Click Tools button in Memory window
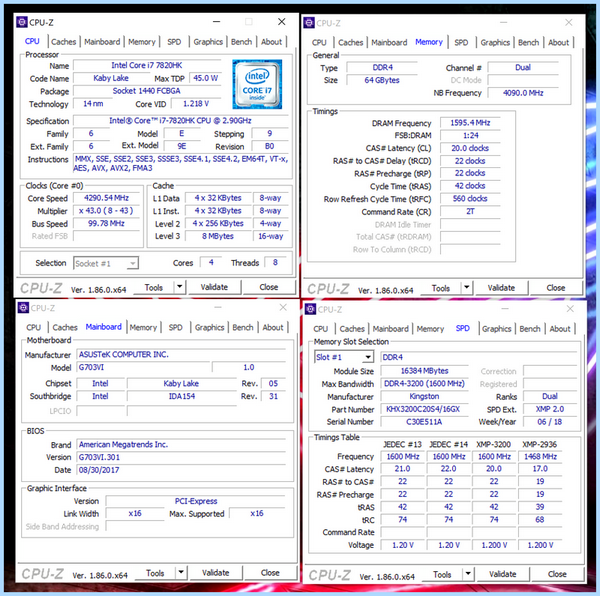Viewport: 600px width, 596px height. [x=441, y=288]
